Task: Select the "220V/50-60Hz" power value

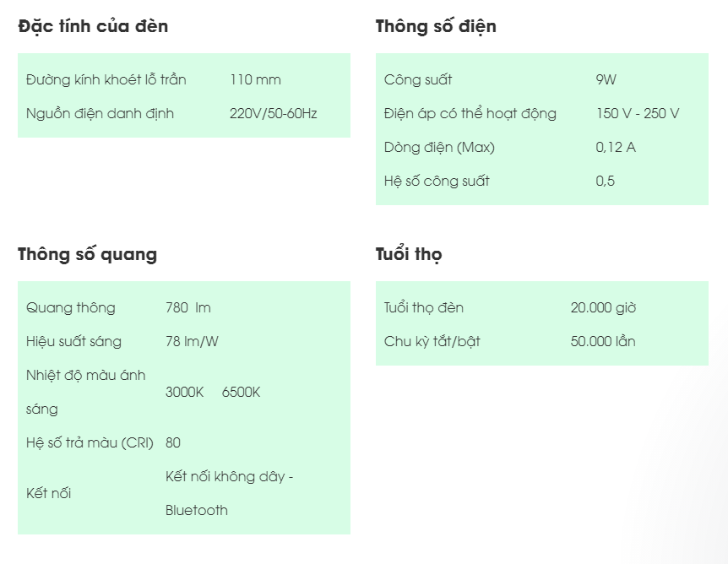Action: click(x=274, y=113)
